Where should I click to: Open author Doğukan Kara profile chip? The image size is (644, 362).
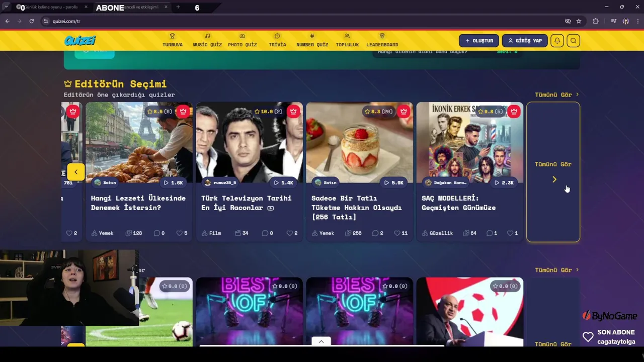click(445, 183)
